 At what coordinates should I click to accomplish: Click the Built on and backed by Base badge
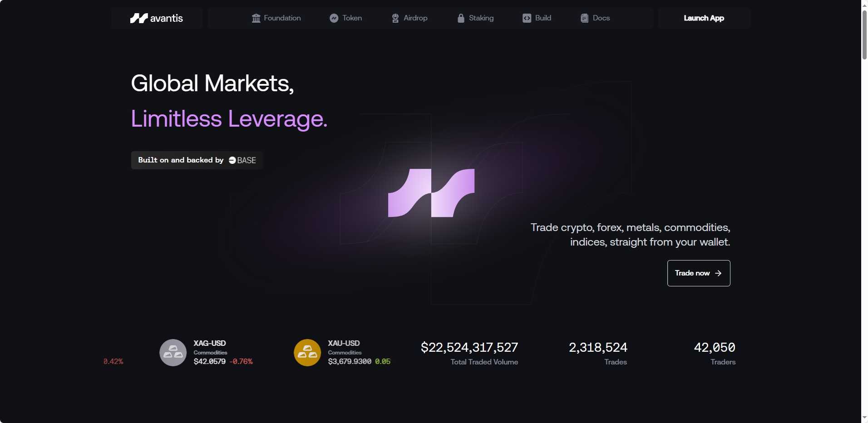click(197, 160)
